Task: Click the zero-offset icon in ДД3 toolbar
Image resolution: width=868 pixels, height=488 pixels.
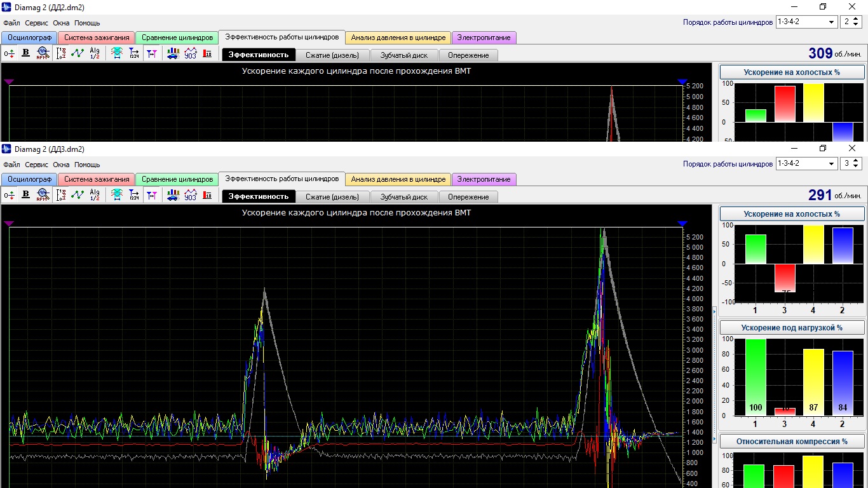Action: tap(9, 196)
